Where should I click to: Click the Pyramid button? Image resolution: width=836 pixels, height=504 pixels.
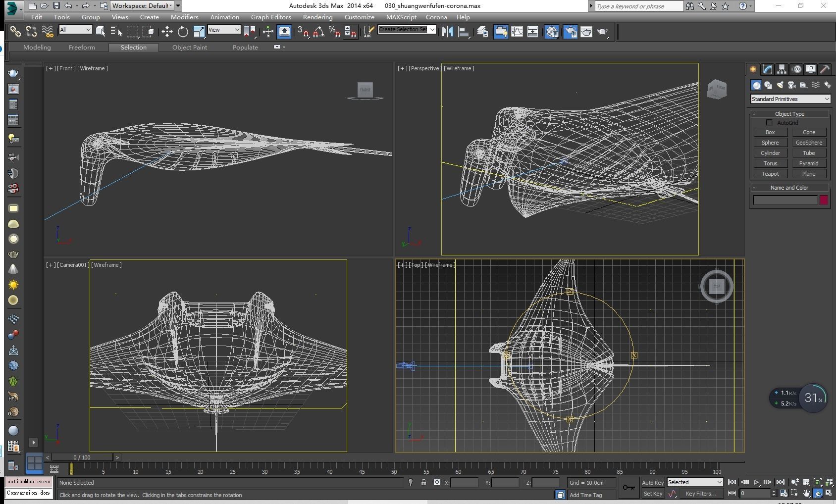pos(809,163)
